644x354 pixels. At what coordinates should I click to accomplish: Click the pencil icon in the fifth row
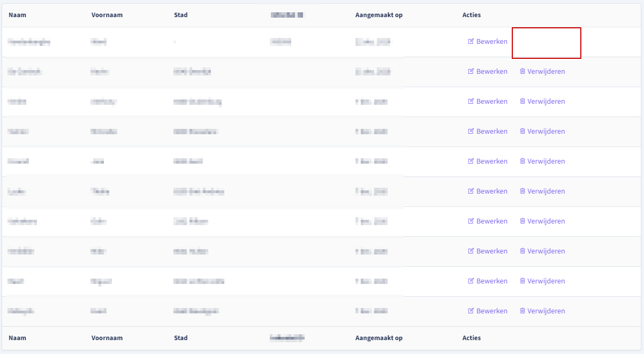472,161
